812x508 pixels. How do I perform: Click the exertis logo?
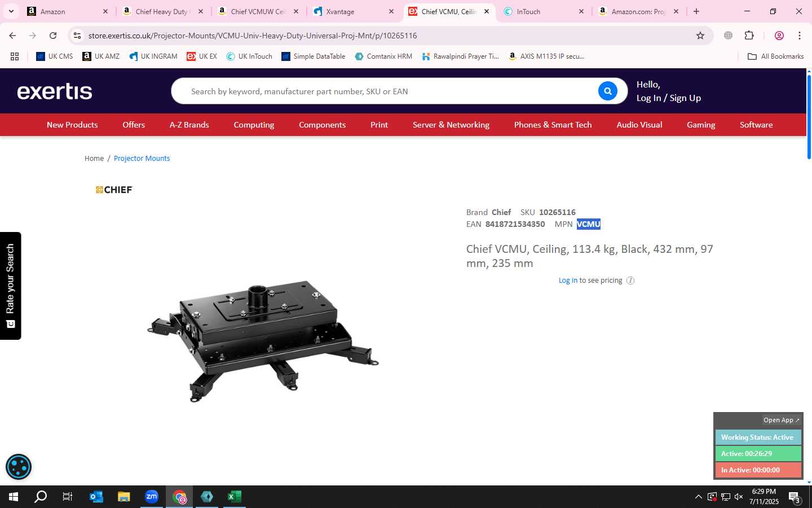(x=55, y=91)
